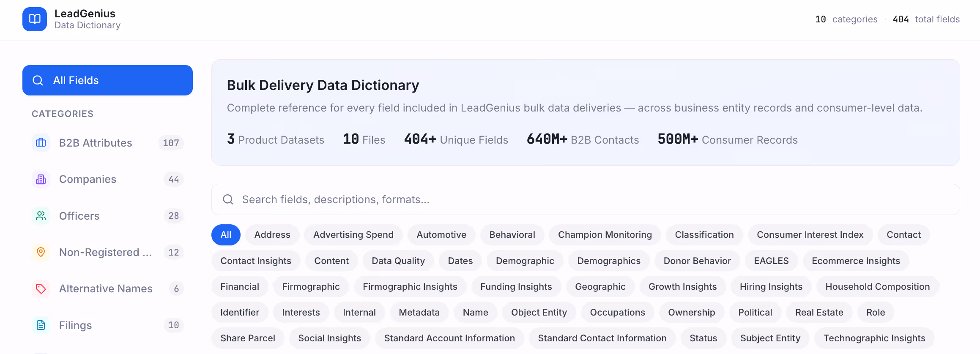Select the All Fields sidebar button

(108, 80)
